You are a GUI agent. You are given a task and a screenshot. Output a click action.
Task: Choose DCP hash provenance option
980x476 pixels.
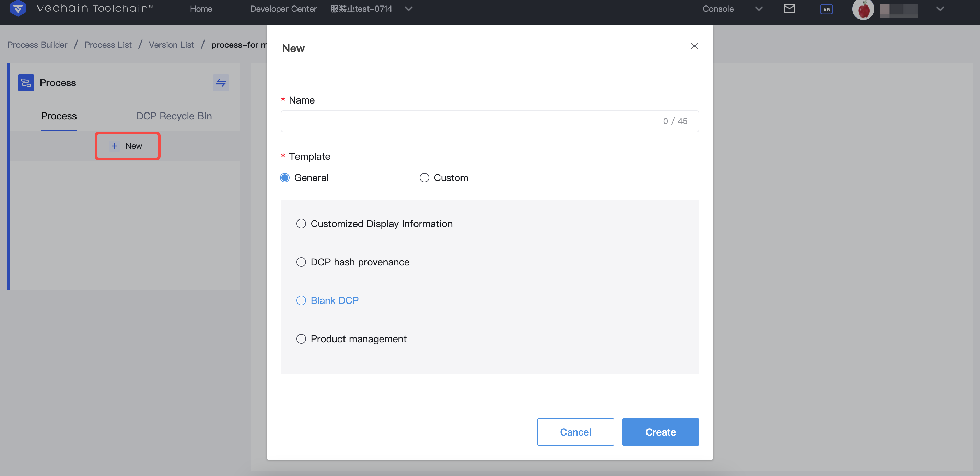coord(353,262)
